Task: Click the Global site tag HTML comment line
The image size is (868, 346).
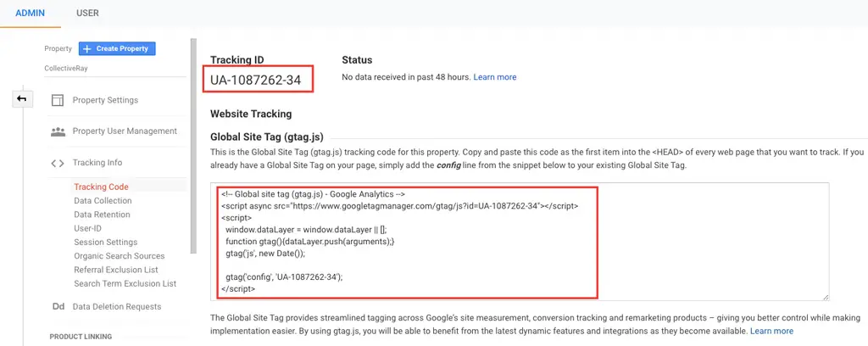Action: 314,193
